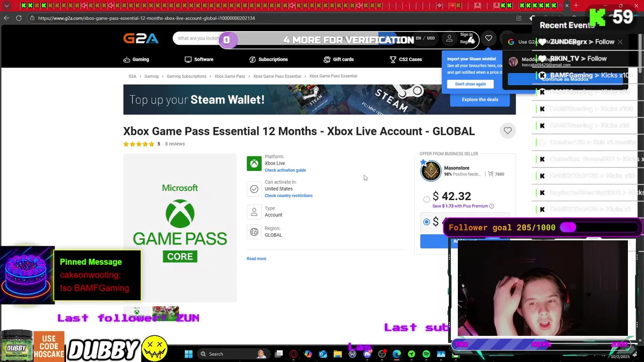Reload the page with the refresh icon

tap(19, 18)
